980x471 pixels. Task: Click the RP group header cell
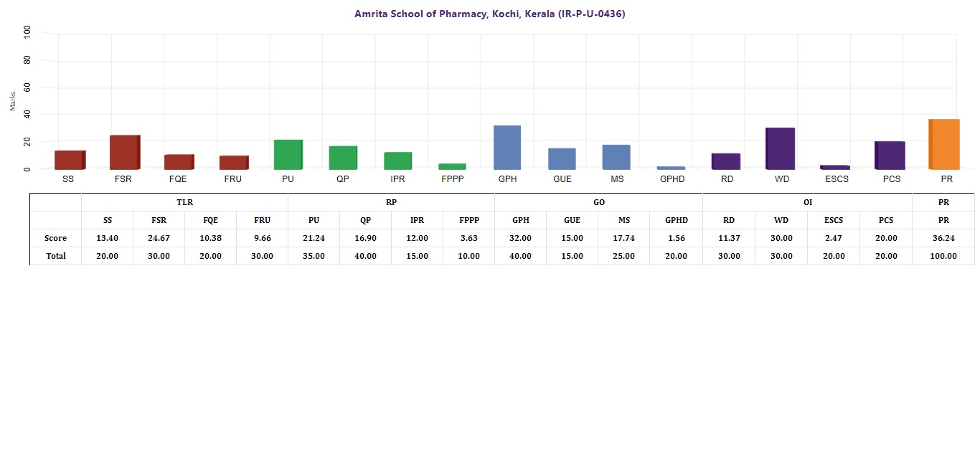[391, 202]
